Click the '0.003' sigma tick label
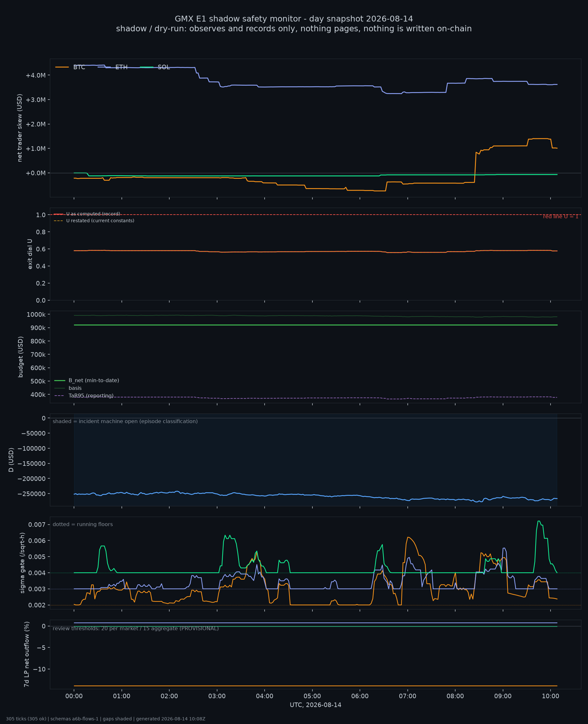This screenshot has height=724, width=588. (x=37, y=589)
